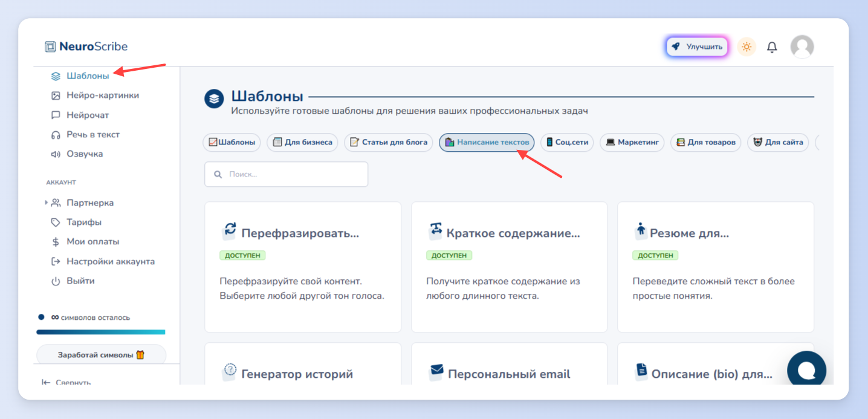Open the Генератор историй template
The height and width of the screenshot is (419, 868).
303,363
